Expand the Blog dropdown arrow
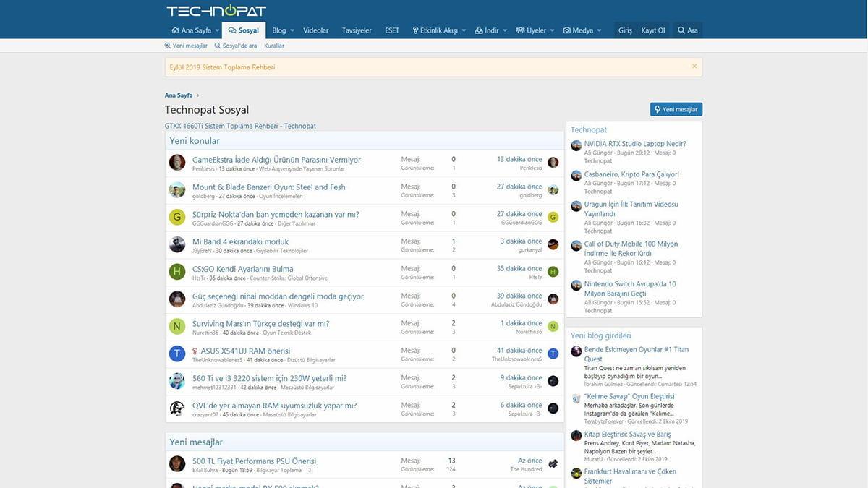This screenshot has width=868, height=488. [x=292, y=30]
